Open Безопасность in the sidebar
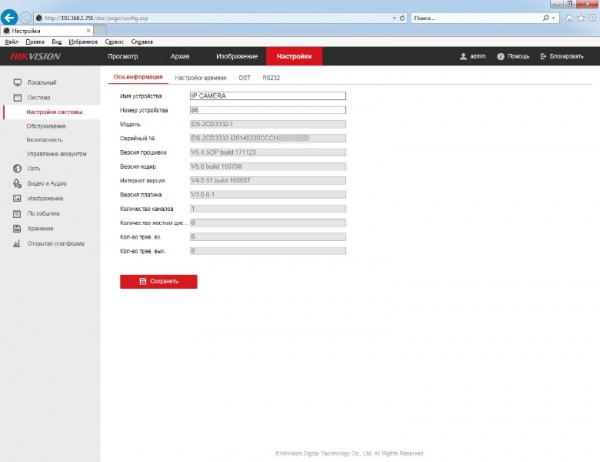 click(45, 140)
